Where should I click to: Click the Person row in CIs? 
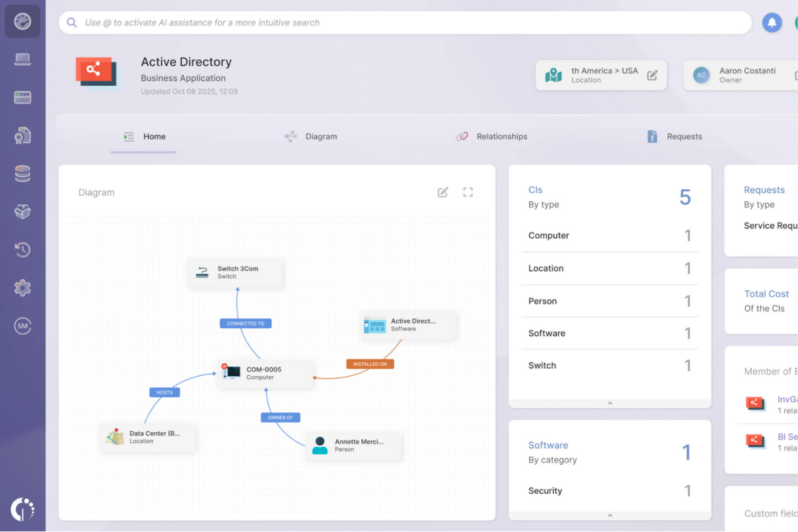[x=610, y=301]
